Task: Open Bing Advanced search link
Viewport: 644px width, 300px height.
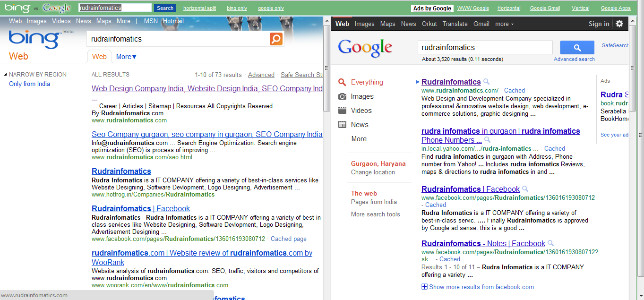Action: 261,75
